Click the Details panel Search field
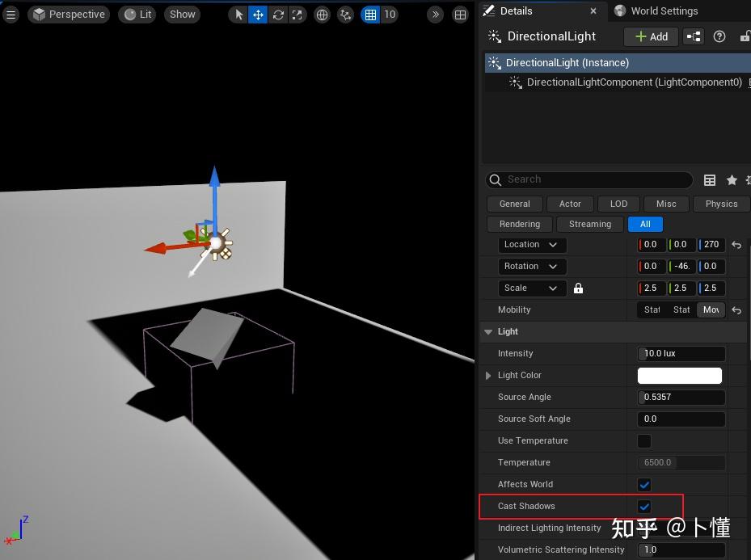 coord(590,179)
